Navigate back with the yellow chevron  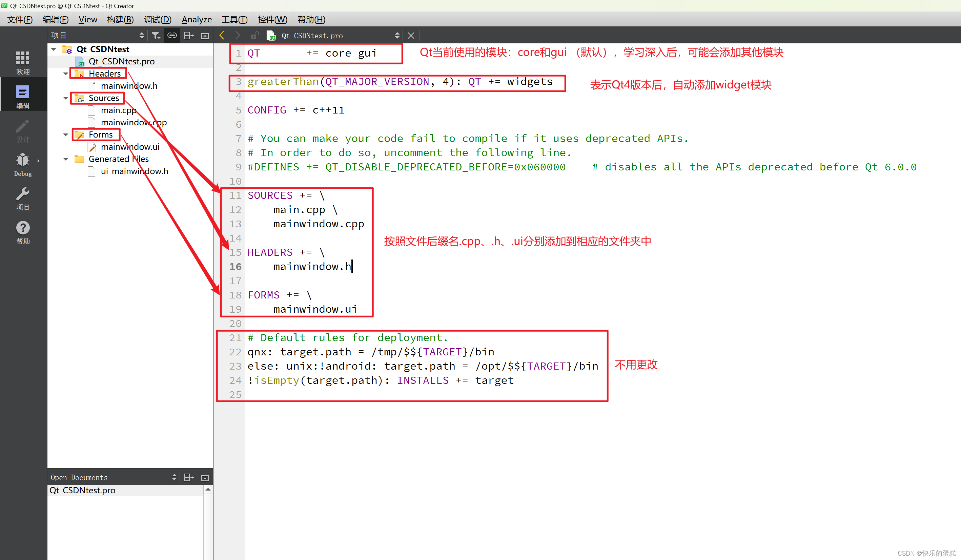click(222, 35)
